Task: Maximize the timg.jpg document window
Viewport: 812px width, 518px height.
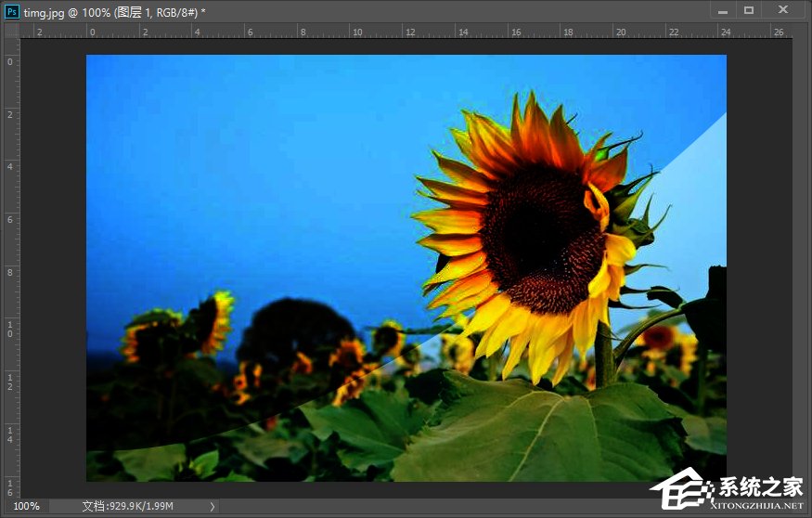Action: (749, 9)
